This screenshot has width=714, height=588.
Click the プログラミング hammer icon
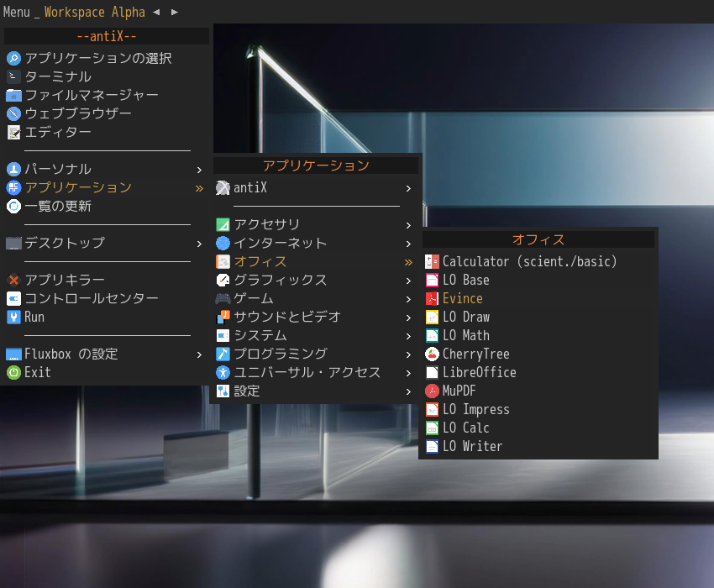[223, 354]
